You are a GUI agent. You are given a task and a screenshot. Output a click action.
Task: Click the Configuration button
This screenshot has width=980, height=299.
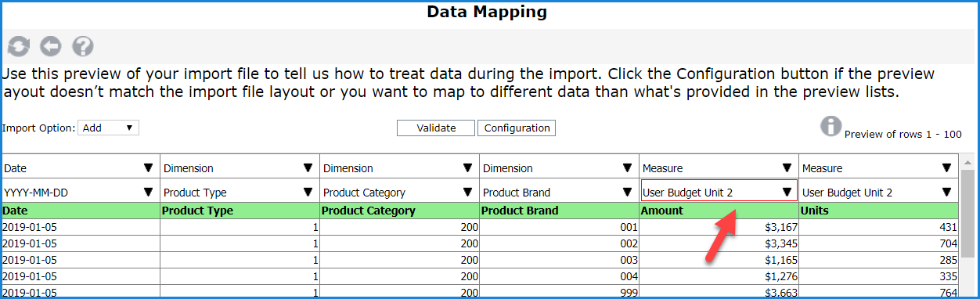click(517, 128)
